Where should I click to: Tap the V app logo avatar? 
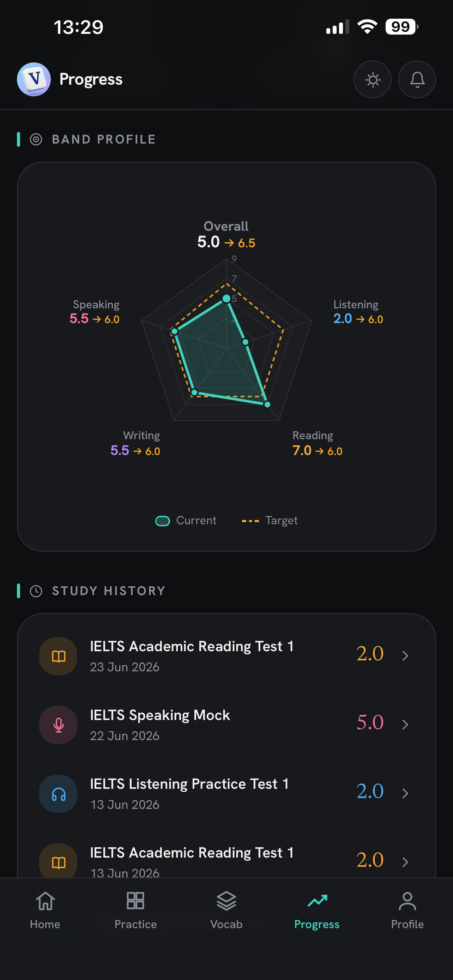pos(34,79)
